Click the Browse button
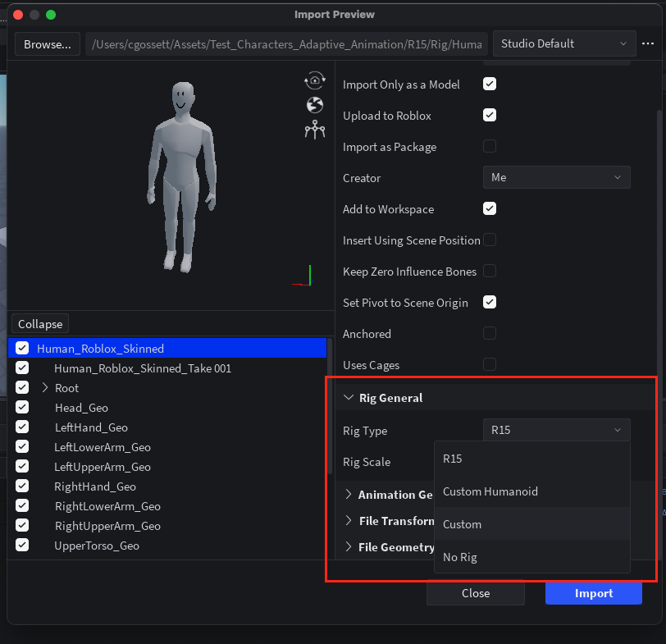This screenshot has width=666, height=644. pos(47,43)
